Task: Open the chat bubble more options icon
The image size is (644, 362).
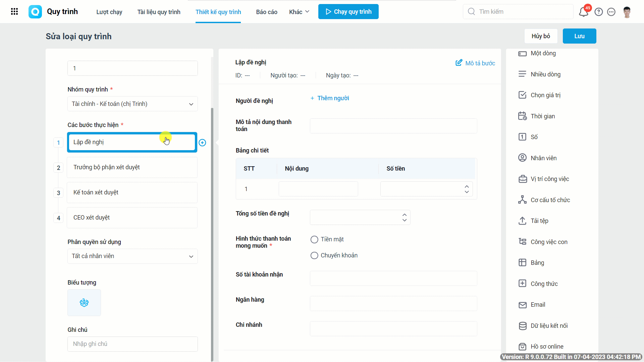Action: tap(611, 12)
